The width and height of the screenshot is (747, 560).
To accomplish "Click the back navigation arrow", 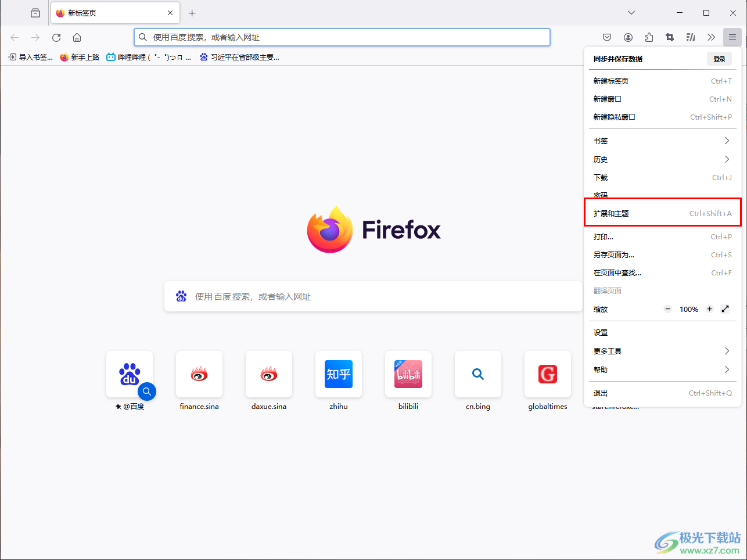I will (x=15, y=37).
